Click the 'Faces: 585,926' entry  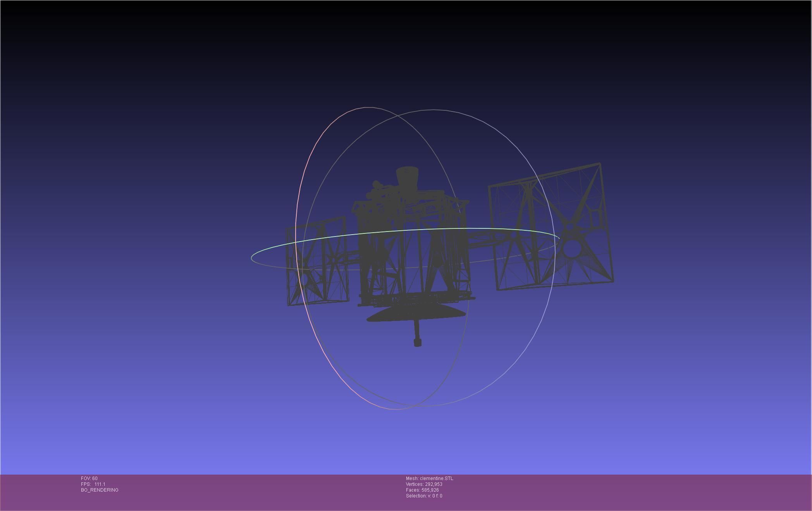(x=422, y=490)
